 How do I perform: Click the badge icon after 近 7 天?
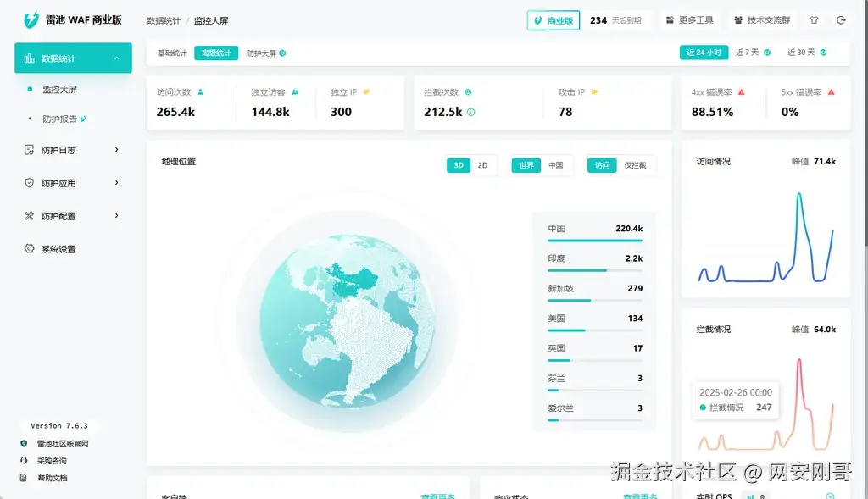[x=766, y=53]
